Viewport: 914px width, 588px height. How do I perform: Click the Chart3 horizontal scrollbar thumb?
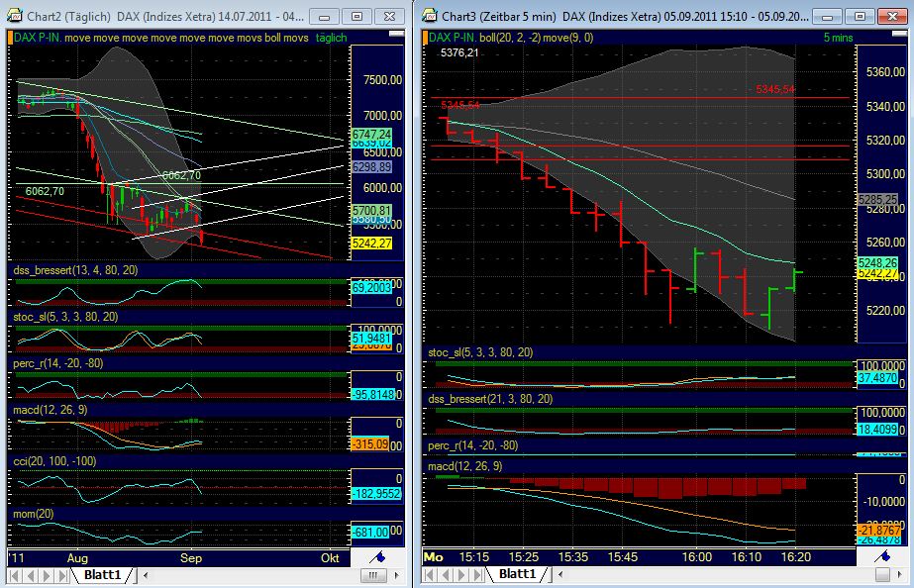[883, 575]
